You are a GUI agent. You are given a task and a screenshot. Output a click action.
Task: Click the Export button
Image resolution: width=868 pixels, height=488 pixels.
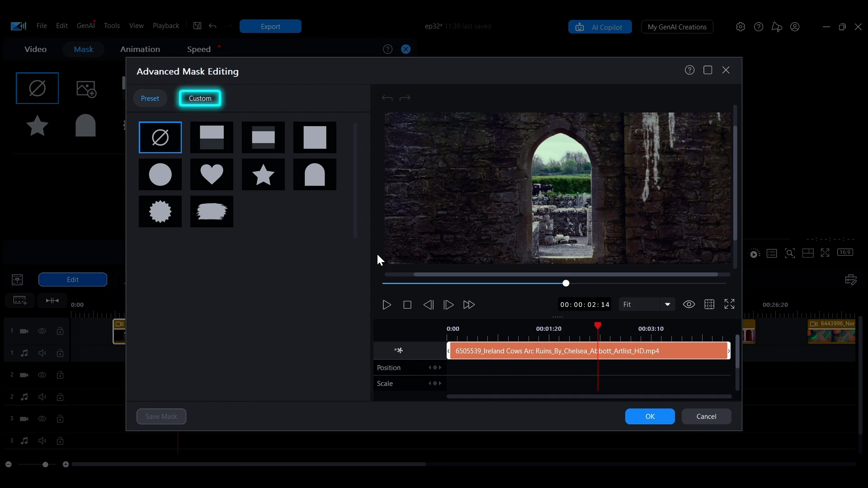point(270,26)
